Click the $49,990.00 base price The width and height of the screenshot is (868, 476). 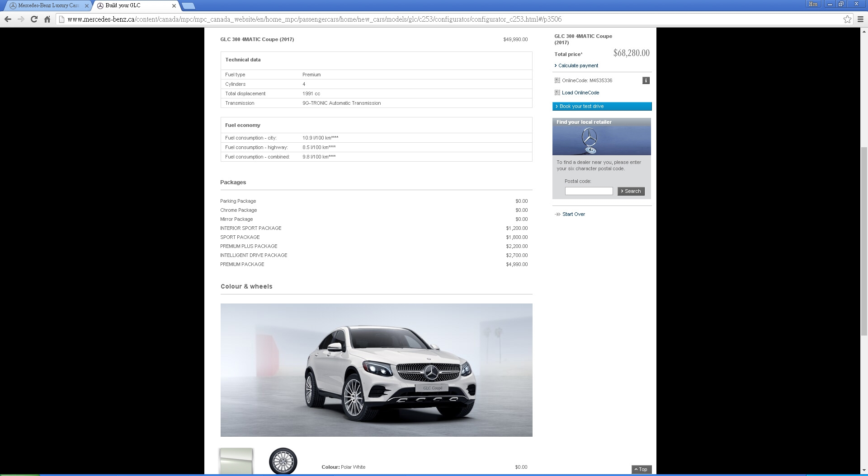point(515,39)
